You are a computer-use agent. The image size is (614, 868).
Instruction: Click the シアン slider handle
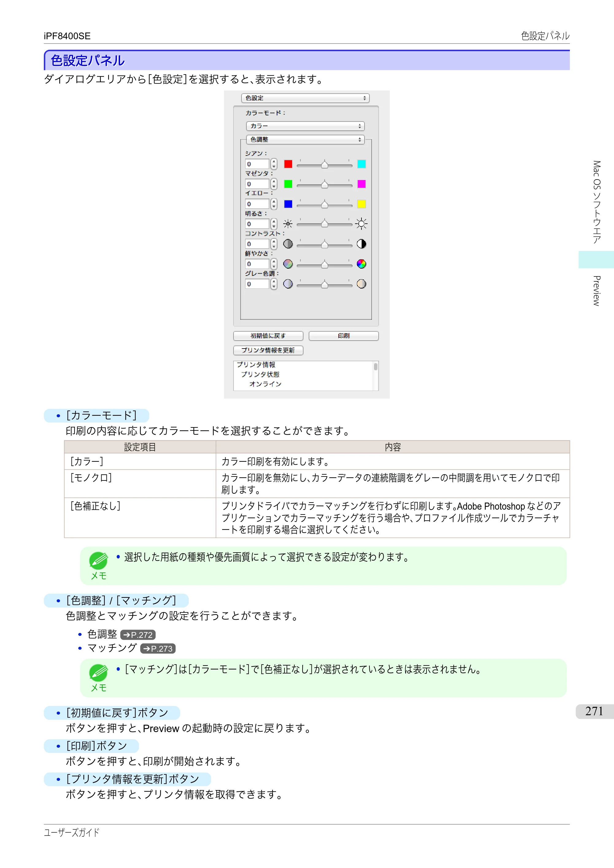pos(324,164)
